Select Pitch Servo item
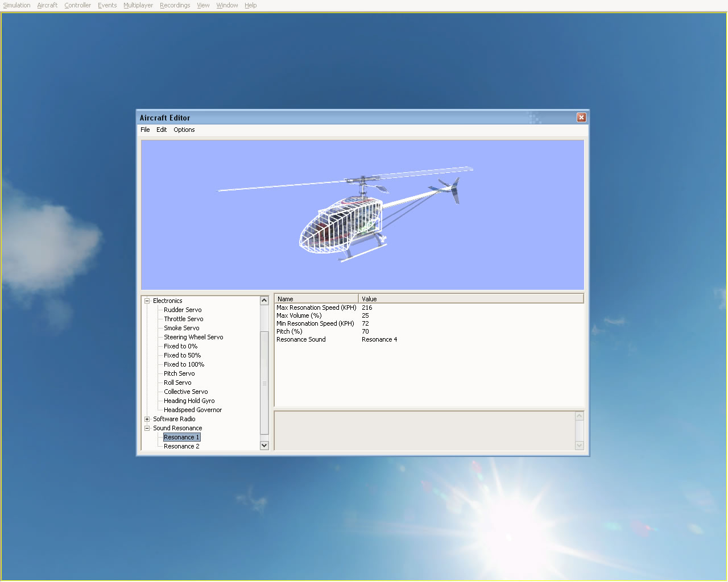728x582 pixels. click(179, 373)
